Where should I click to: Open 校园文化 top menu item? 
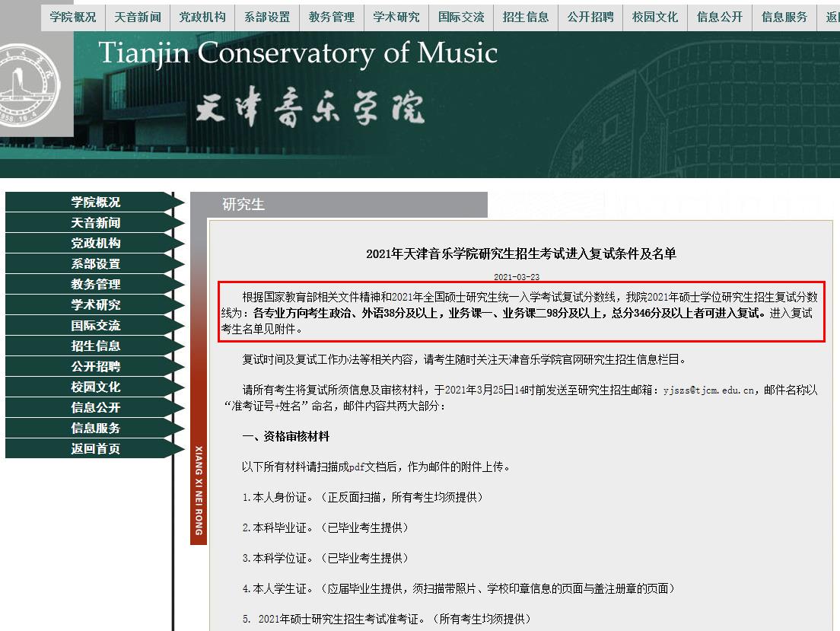coord(655,17)
